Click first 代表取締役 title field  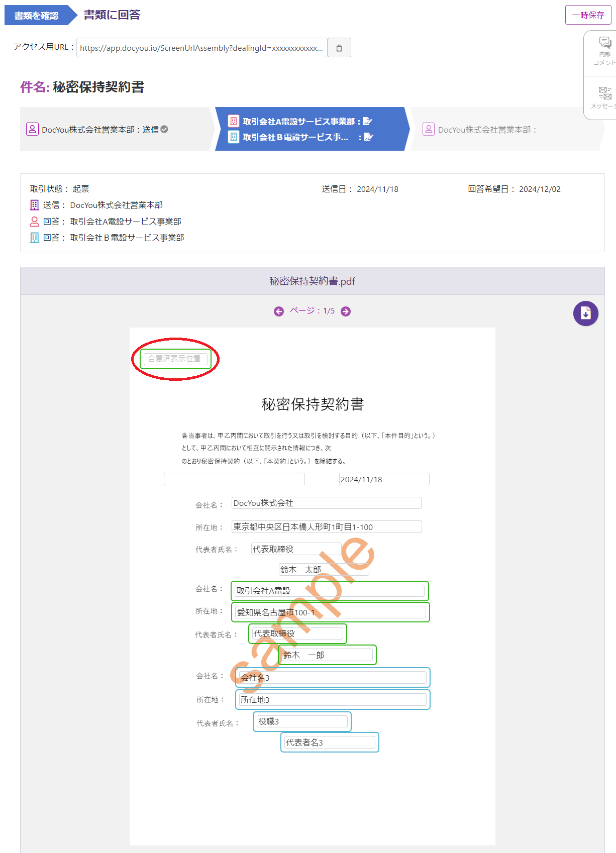coord(296,549)
